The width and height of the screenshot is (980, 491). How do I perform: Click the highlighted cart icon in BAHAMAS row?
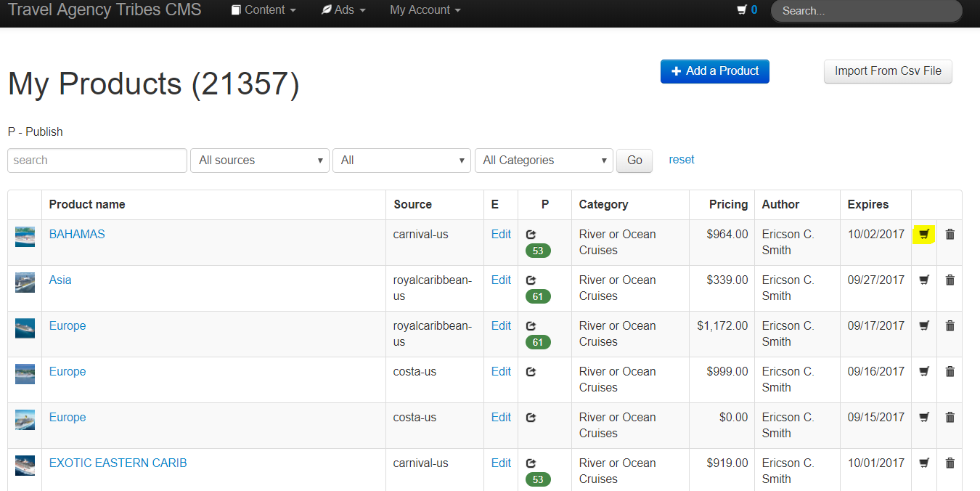tap(923, 234)
